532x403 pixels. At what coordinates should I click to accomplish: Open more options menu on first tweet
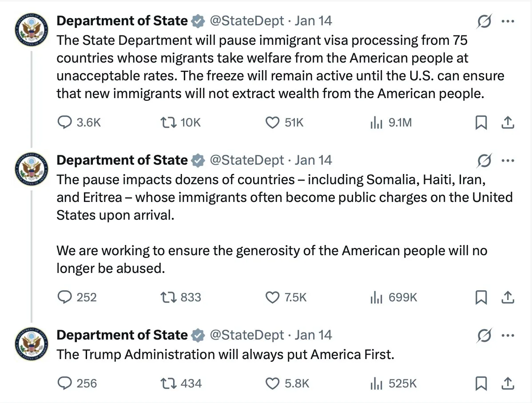click(x=508, y=21)
